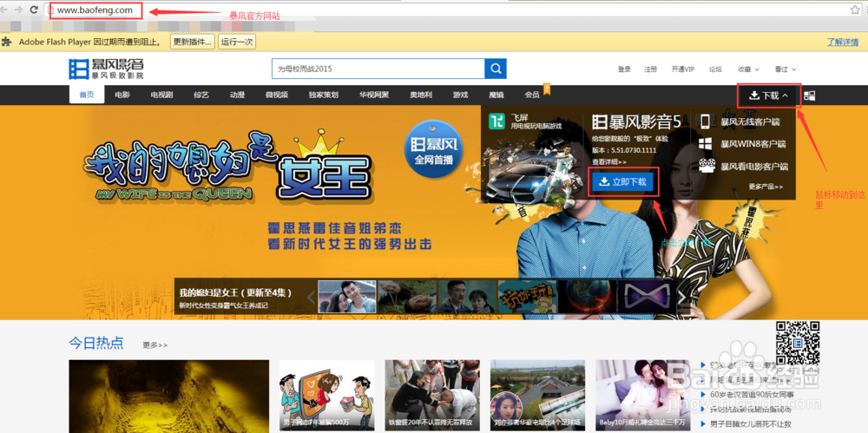The height and width of the screenshot is (433, 868).
Task: Select the carousel thumbnail with the planet
Action: coord(588,298)
